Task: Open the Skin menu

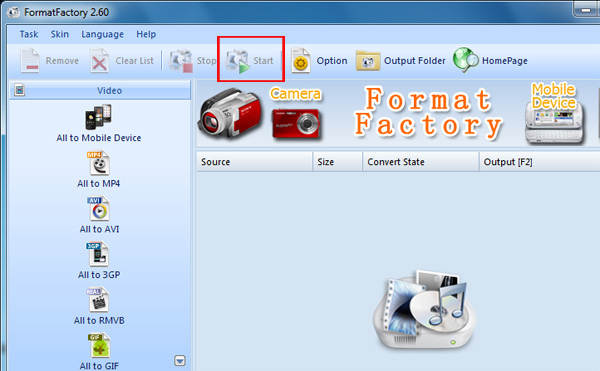Action: click(x=60, y=34)
